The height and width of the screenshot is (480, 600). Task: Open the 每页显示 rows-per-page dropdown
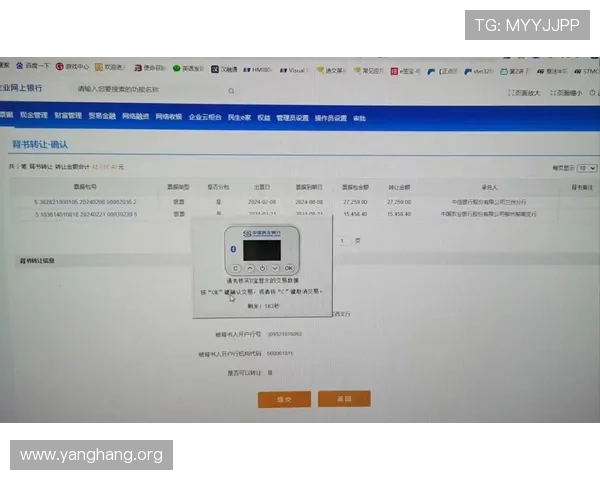tap(587, 168)
